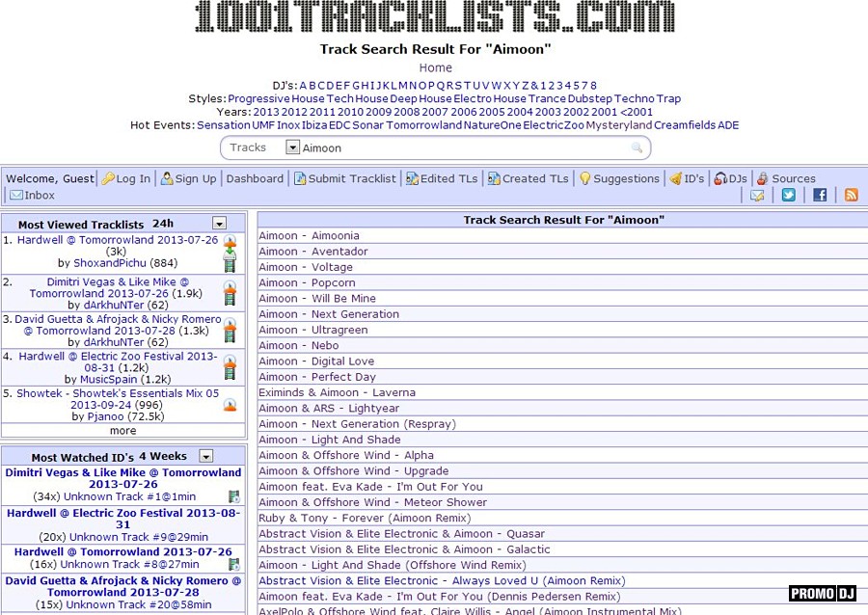Open Inbox via the envelope icon
Image resolution: width=868 pixels, height=615 pixels.
click(16, 195)
